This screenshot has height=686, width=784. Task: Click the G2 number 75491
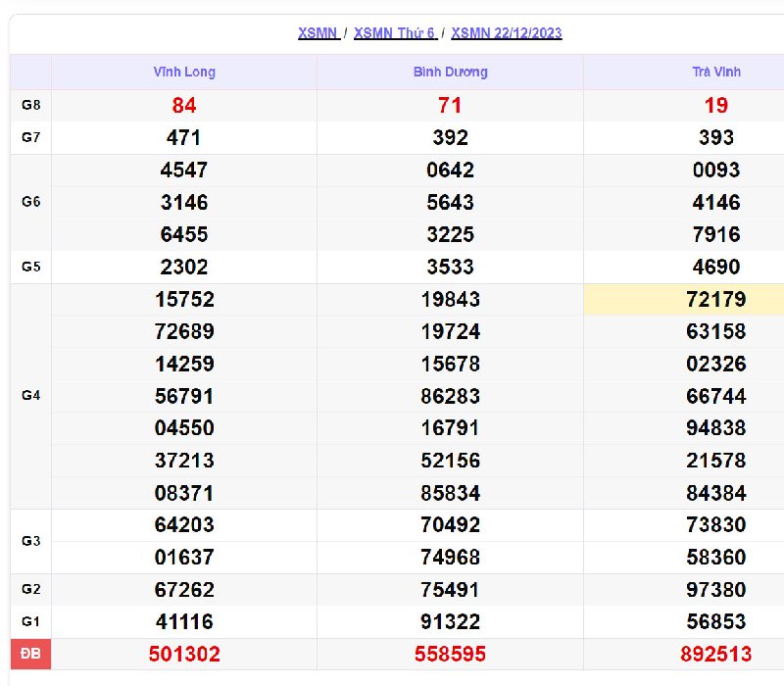[450, 589]
